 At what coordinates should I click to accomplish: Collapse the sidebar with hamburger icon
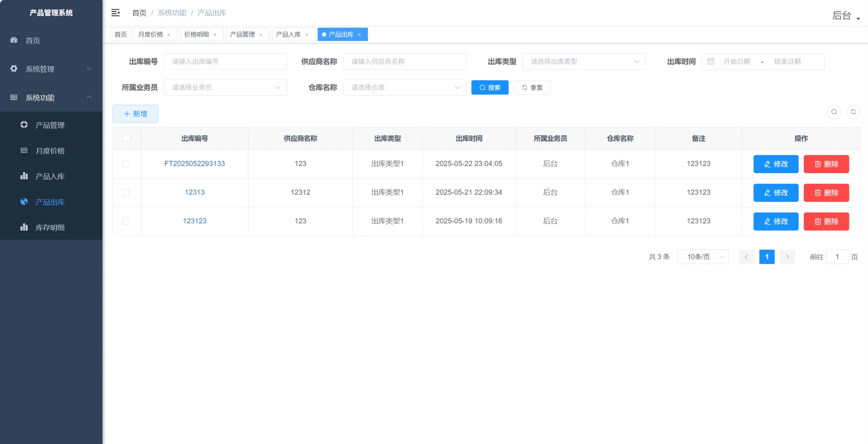point(116,13)
